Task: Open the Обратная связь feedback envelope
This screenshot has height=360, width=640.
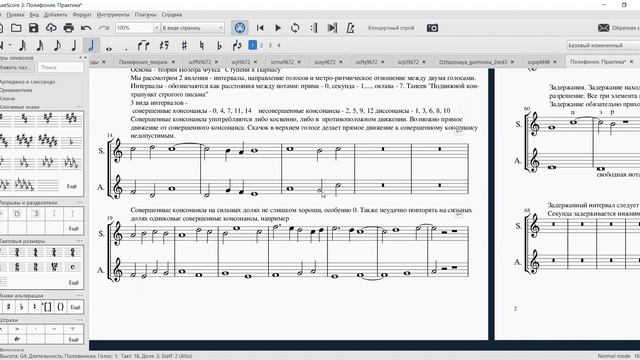Action: coord(603,28)
